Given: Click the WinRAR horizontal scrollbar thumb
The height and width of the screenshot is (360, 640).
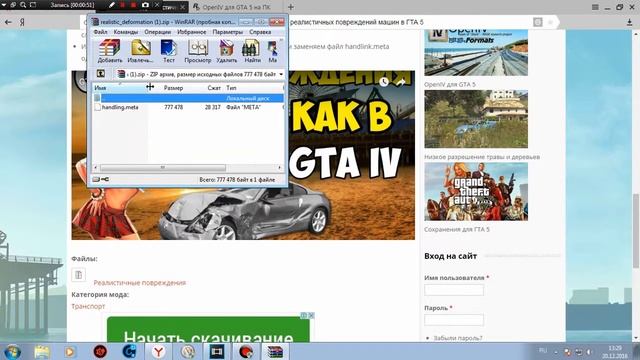Looking at the screenshot, I should click(x=163, y=168).
